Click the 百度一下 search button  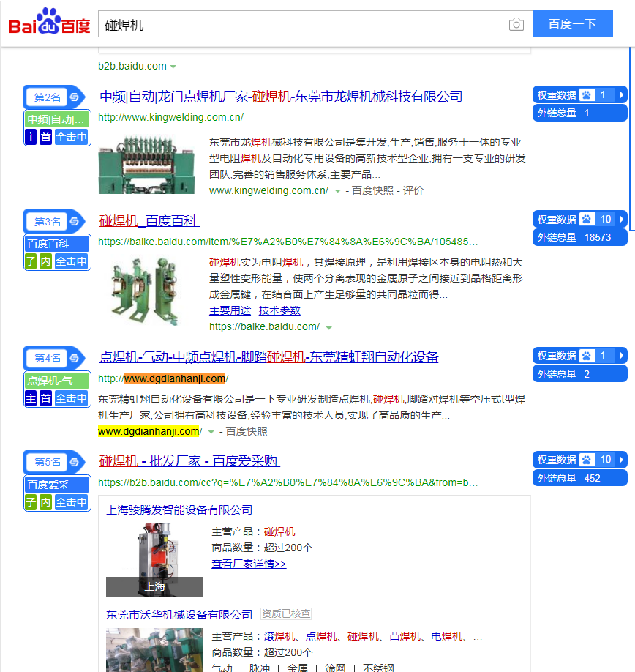point(573,24)
